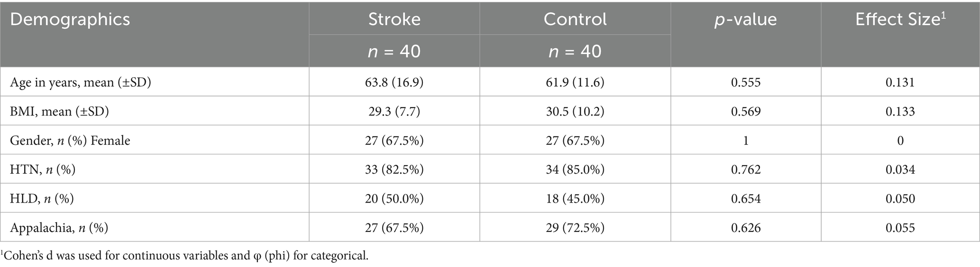Click the Control column header
This screenshot has height=267, width=980.
pyautogui.click(x=575, y=19)
